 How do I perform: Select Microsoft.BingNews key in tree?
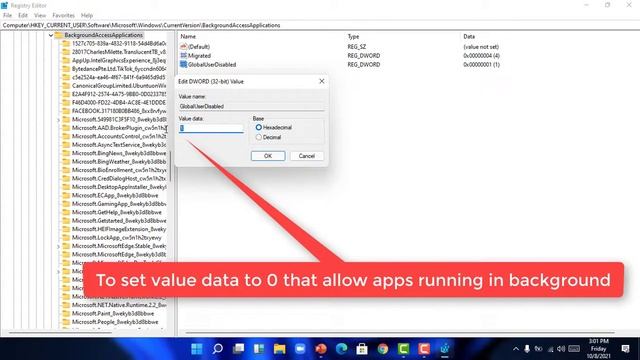(x=119, y=153)
